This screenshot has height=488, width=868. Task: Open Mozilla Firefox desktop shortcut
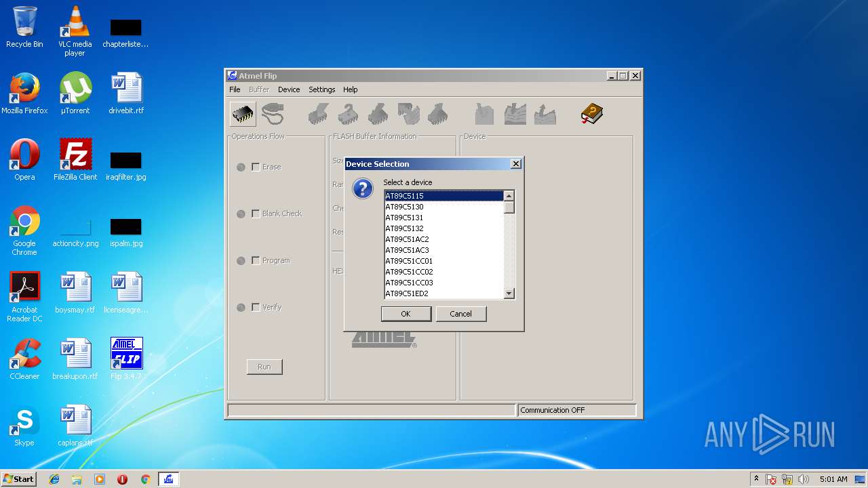tap(24, 94)
